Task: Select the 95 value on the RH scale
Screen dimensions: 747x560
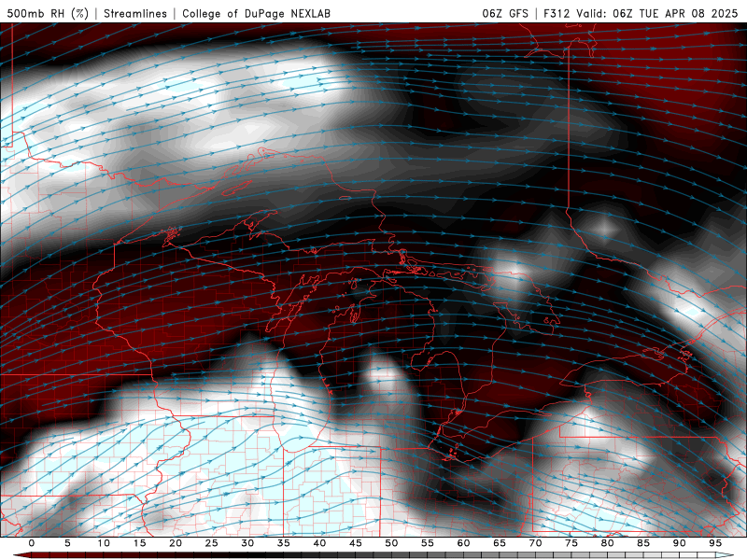Action: (x=715, y=543)
